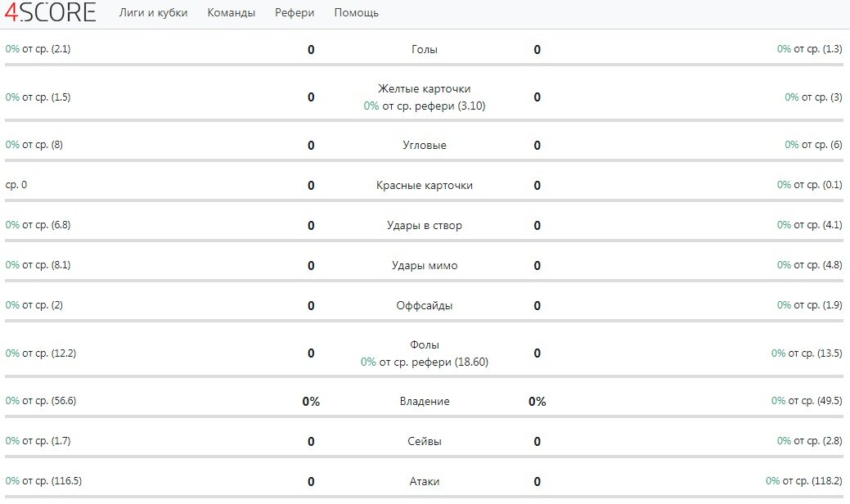This screenshot has height=504, width=850.
Task: Click right team average (3) yellow cards
Action: coord(813,97)
